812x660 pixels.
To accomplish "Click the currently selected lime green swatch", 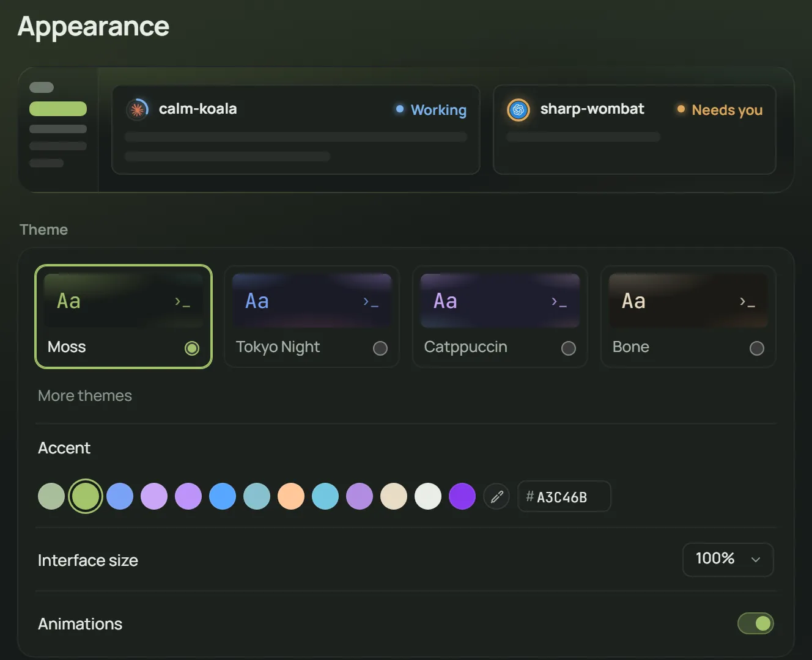I will [86, 496].
